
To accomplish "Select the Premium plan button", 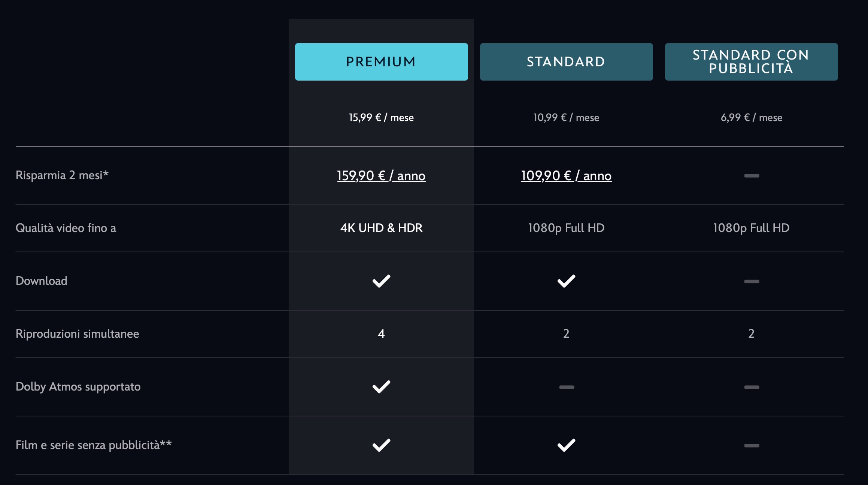I will coord(381,62).
